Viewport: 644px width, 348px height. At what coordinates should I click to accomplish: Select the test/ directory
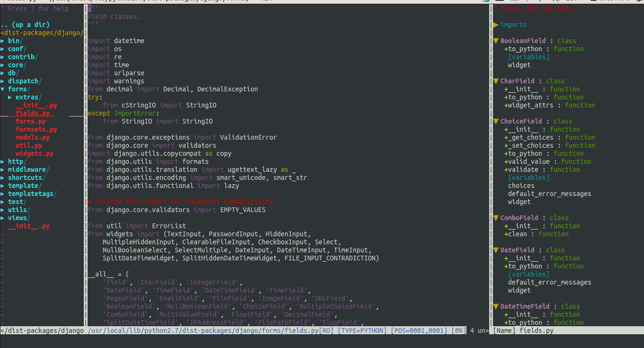18,202
